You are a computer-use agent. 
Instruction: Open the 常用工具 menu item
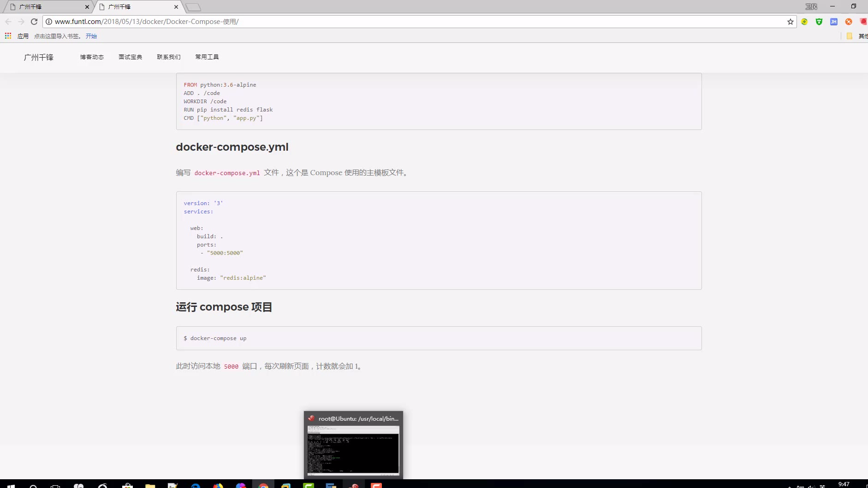[x=207, y=57]
